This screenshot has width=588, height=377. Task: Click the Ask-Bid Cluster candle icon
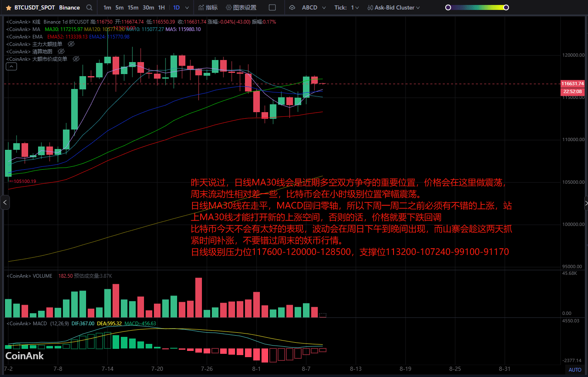(x=370, y=7)
